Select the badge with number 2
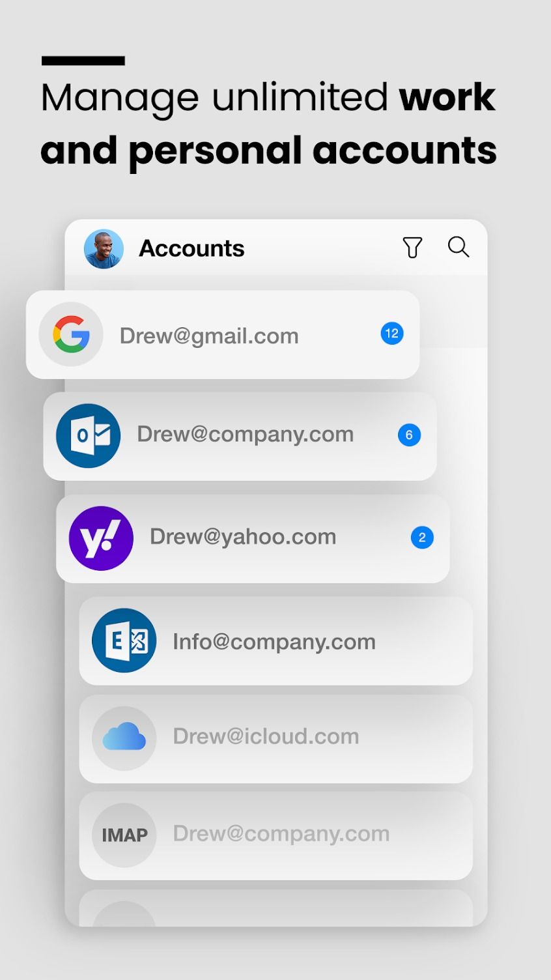Viewport: 551px width, 980px height. [422, 538]
